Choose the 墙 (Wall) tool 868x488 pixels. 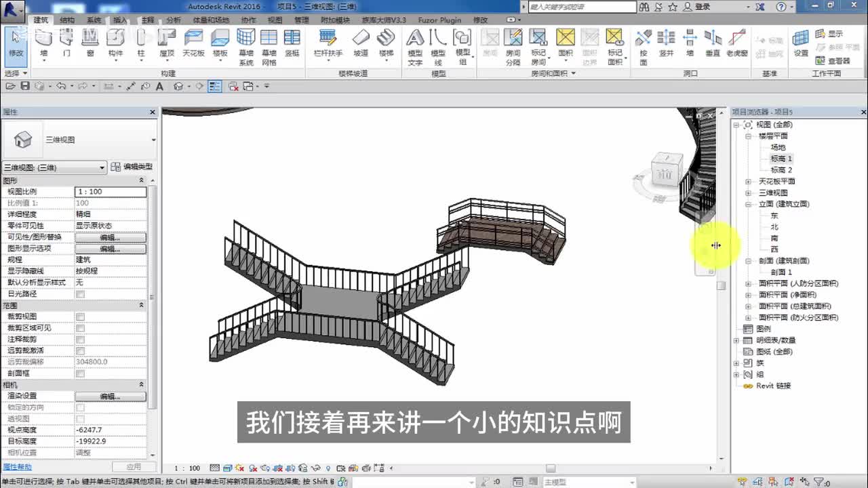tap(44, 43)
